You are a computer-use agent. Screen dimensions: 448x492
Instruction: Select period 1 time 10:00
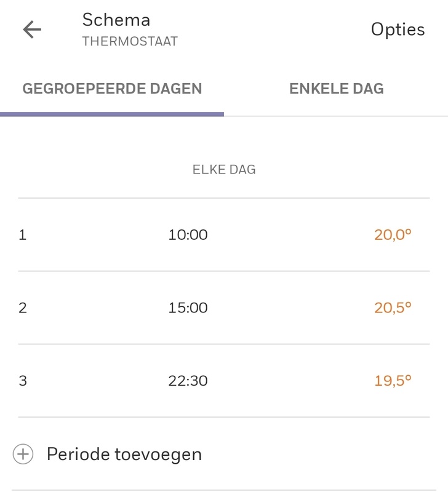188,235
